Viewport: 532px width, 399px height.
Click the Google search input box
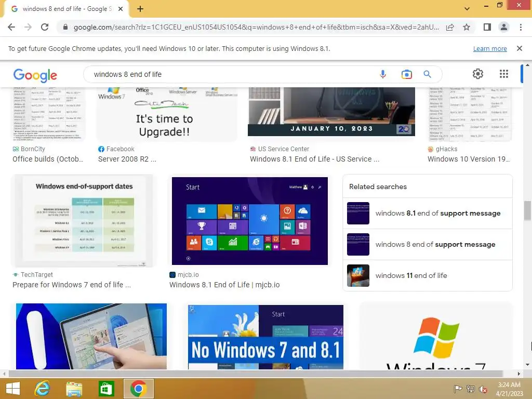231,74
